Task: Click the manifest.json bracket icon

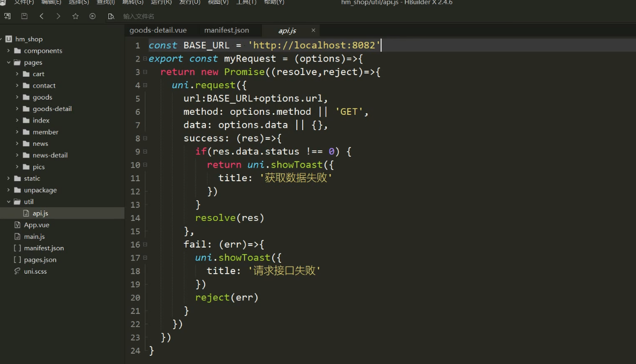Action: click(x=17, y=248)
